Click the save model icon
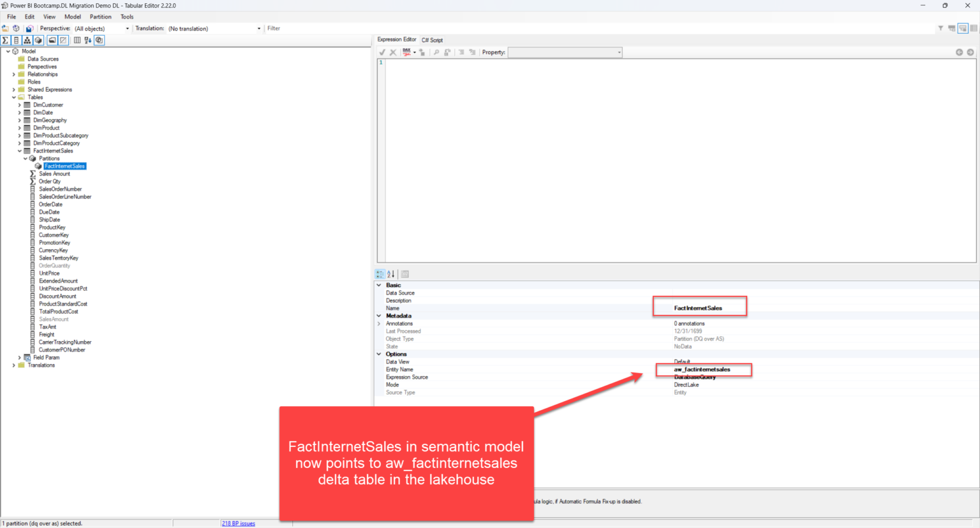This screenshot has height=528, width=980. pyautogui.click(x=29, y=29)
